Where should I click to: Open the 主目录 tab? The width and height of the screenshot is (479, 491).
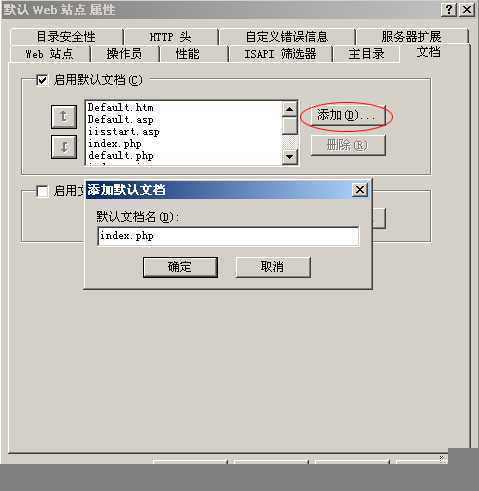pyautogui.click(x=366, y=54)
